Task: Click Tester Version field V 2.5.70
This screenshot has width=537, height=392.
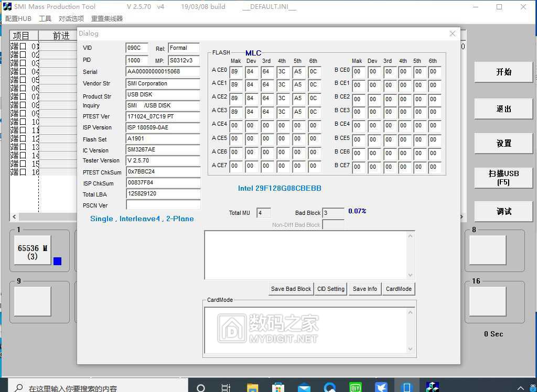Action: click(163, 160)
